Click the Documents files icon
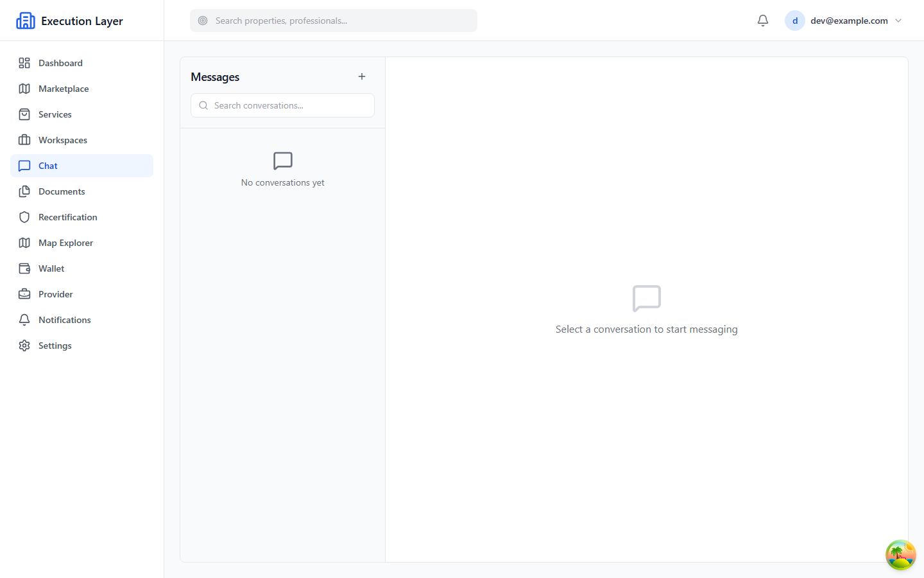Screen dimensions: 924x578 (24, 191)
